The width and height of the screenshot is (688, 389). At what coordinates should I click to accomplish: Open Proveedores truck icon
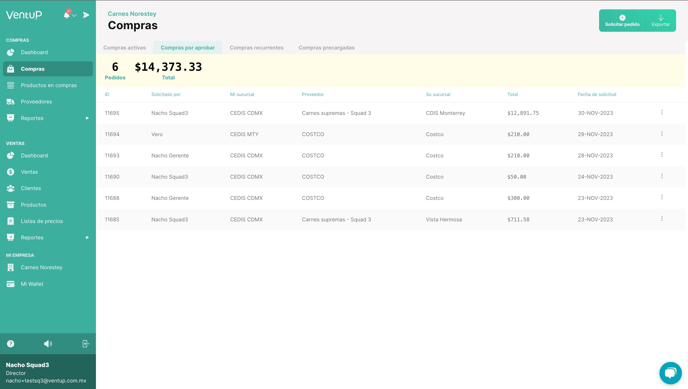(x=11, y=102)
